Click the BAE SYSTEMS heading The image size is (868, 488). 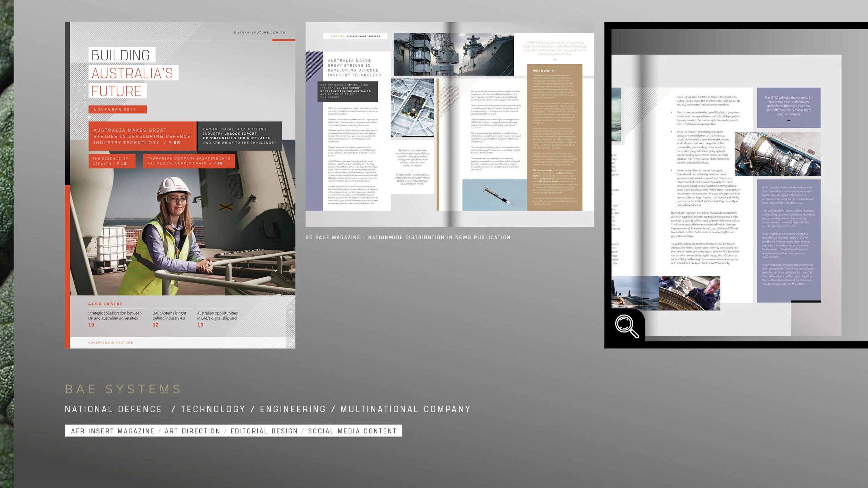(x=123, y=389)
